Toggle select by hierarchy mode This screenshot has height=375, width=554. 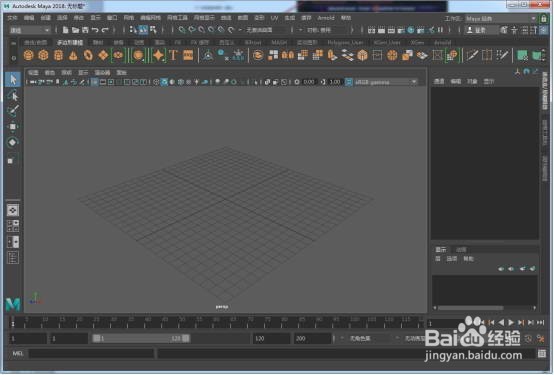point(133,30)
